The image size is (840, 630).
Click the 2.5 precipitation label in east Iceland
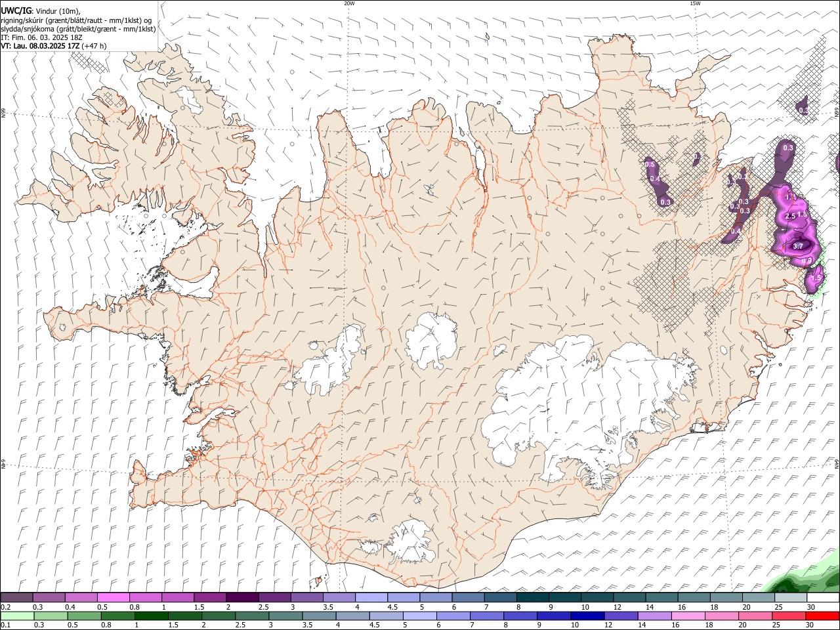click(x=790, y=216)
